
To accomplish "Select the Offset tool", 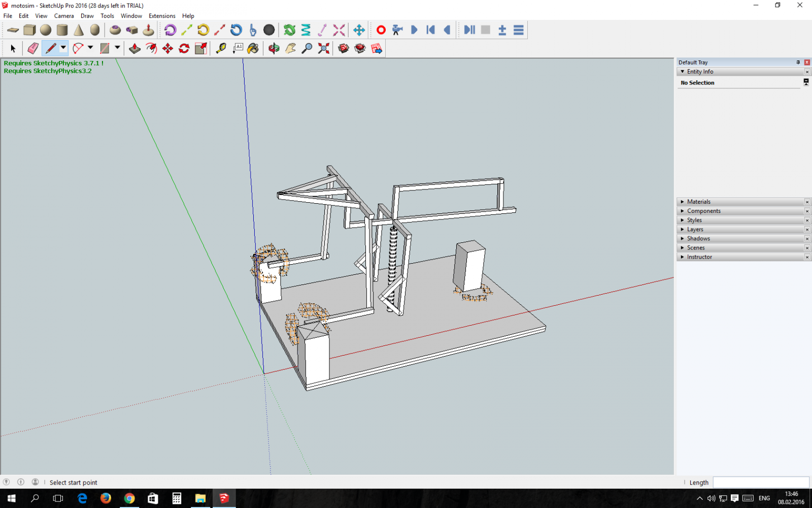I will click(x=151, y=48).
